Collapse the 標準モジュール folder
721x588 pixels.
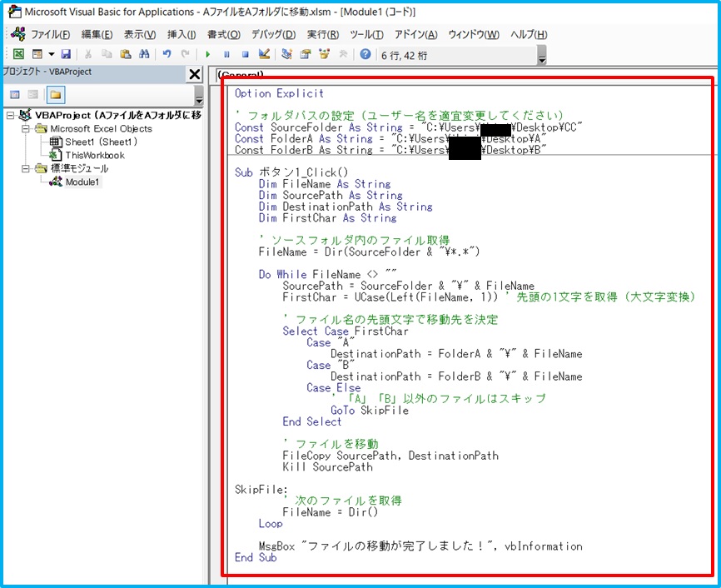[26, 168]
